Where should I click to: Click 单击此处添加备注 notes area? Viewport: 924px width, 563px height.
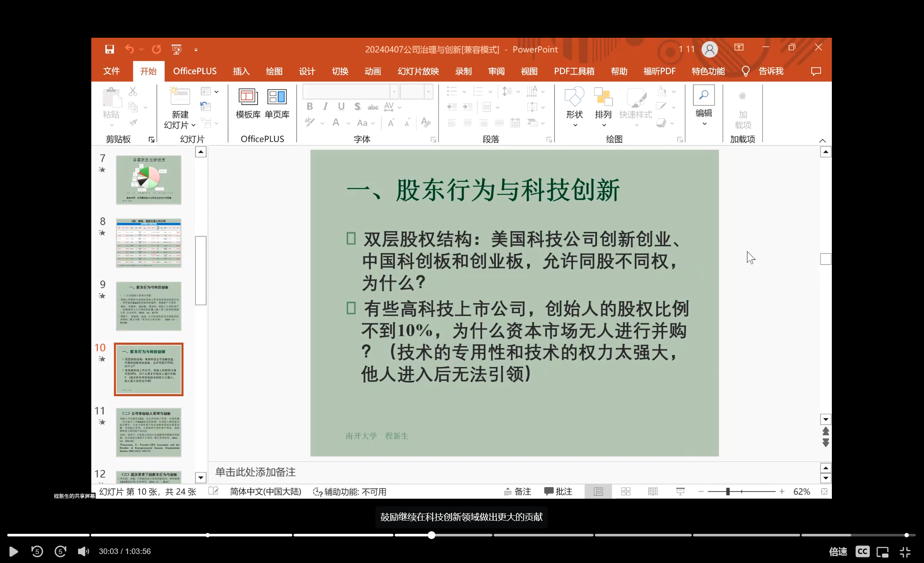click(255, 472)
